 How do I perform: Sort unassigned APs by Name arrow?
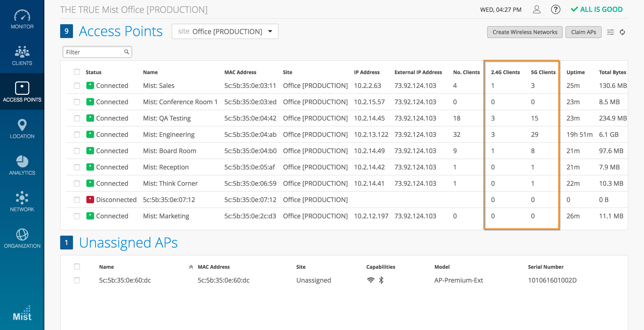(x=191, y=267)
